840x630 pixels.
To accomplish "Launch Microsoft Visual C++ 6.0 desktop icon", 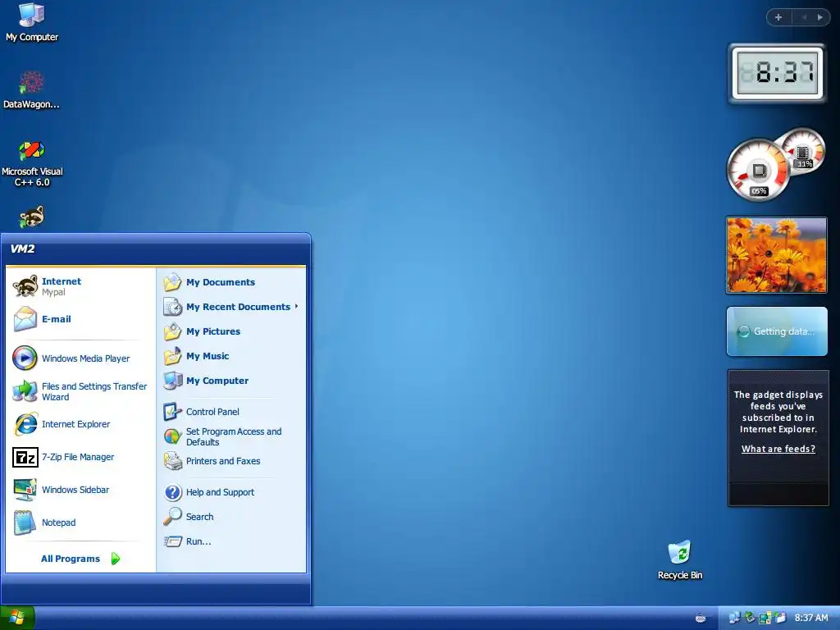I will coord(32,163).
